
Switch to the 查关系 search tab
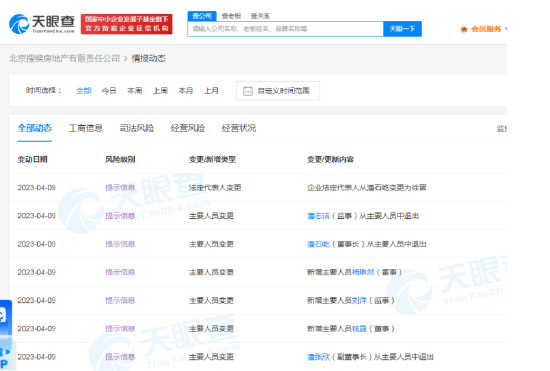260,16
